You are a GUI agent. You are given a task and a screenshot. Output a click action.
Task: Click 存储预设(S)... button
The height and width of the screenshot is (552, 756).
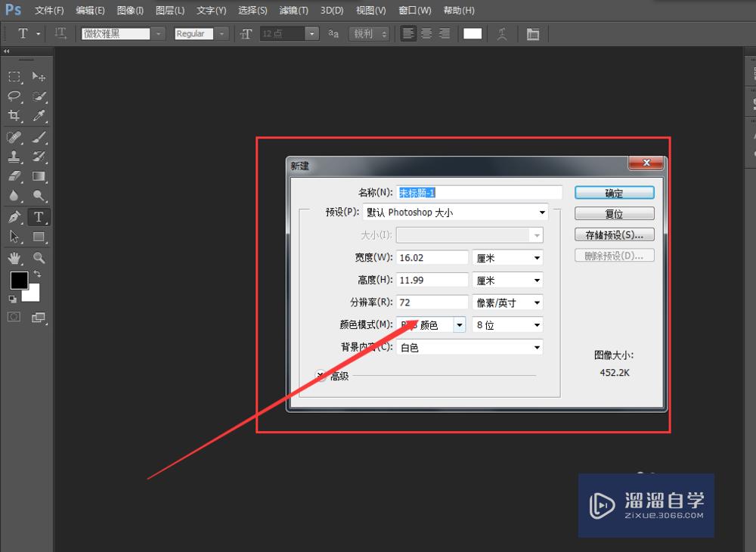614,234
